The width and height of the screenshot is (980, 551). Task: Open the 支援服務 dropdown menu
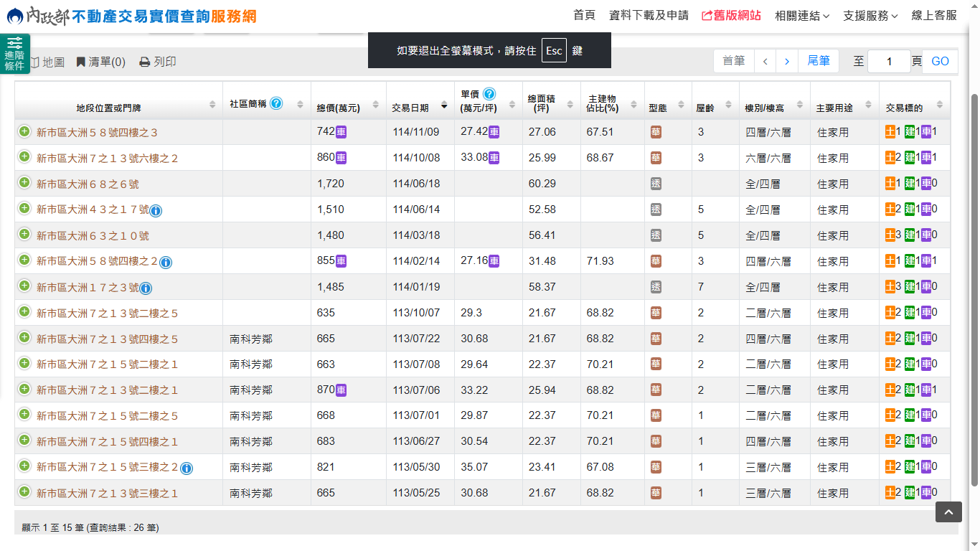pyautogui.click(x=870, y=15)
